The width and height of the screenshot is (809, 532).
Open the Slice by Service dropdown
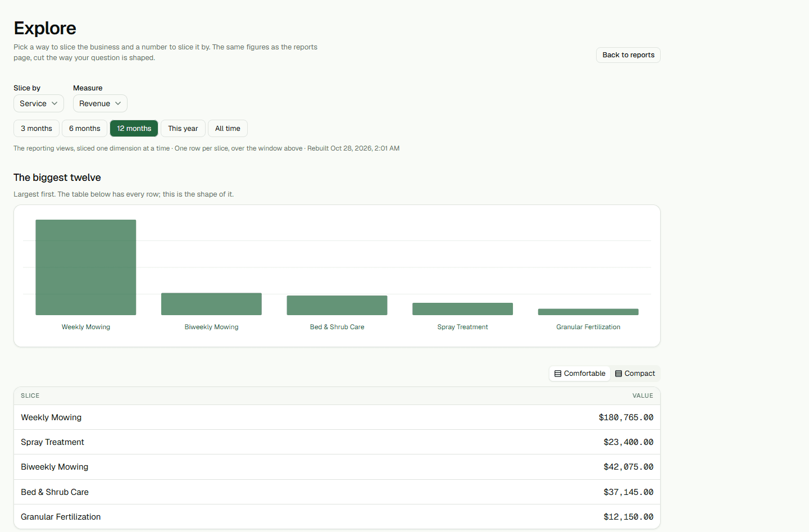point(39,103)
